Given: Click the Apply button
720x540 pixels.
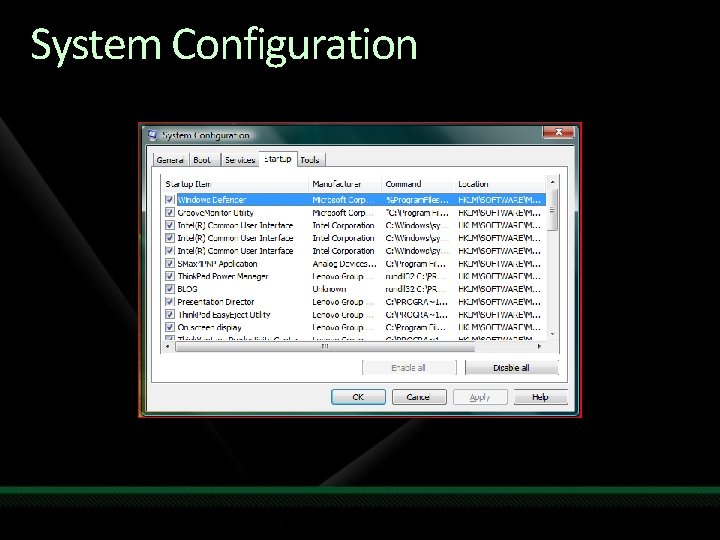Looking at the screenshot, I should click(x=480, y=397).
